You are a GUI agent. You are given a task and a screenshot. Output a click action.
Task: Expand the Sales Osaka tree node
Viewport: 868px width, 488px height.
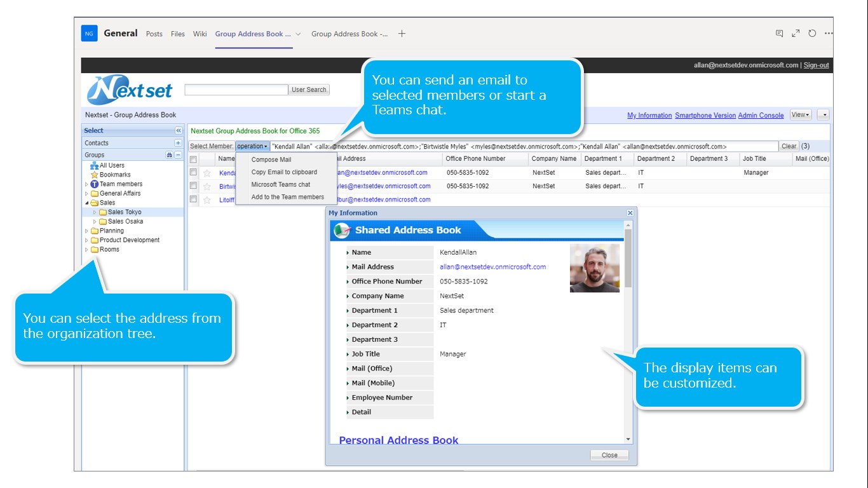pos(95,222)
